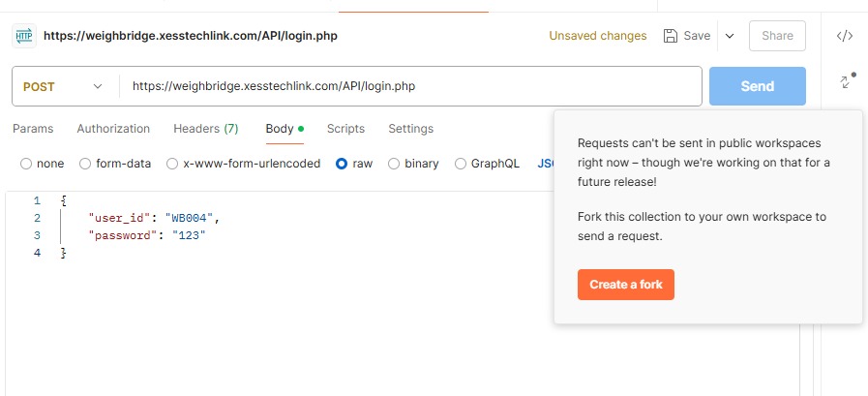Switch to the Settings tab
The image size is (868, 396).
click(x=410, y=129)
